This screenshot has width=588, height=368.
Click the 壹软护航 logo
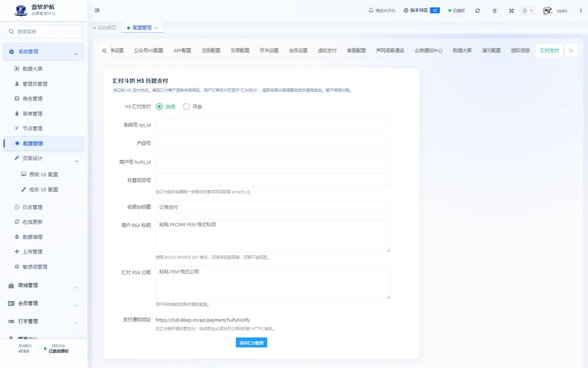click(x=21, y=10)
